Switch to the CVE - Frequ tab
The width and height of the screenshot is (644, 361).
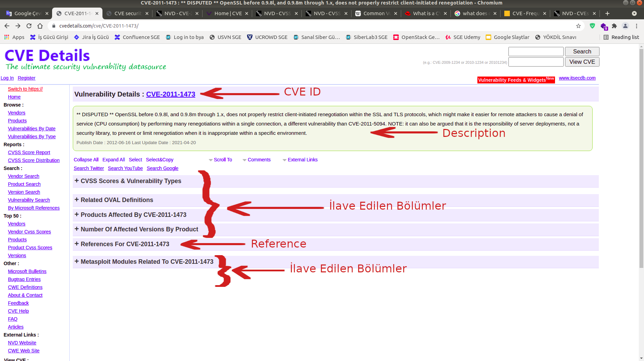pyautogui.click(x=526, y=13)
